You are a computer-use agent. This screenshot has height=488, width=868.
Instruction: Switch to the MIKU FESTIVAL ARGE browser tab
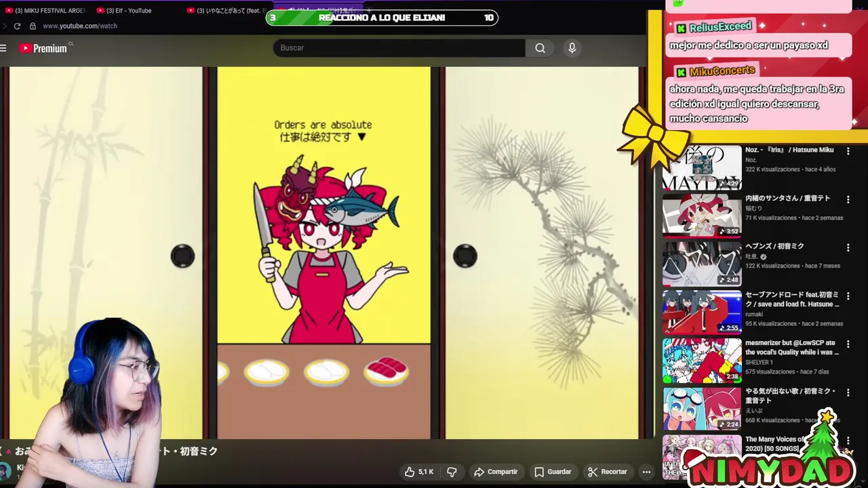pyautogui.click(x=45, y=10)
